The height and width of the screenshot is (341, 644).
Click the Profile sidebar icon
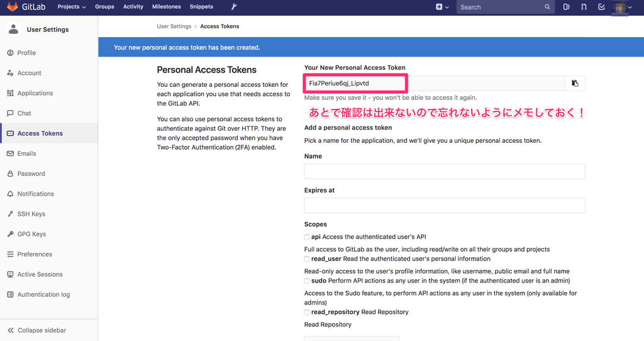(10, 53)
